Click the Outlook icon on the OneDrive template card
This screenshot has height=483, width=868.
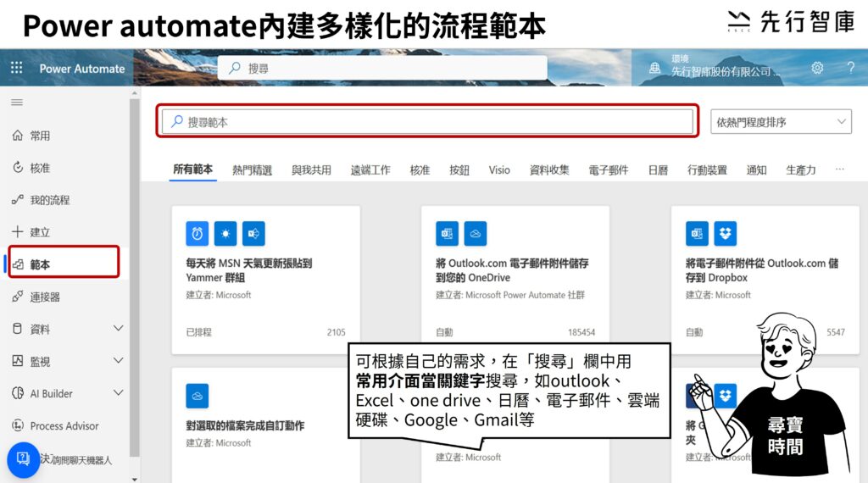[x=447, y=234]
